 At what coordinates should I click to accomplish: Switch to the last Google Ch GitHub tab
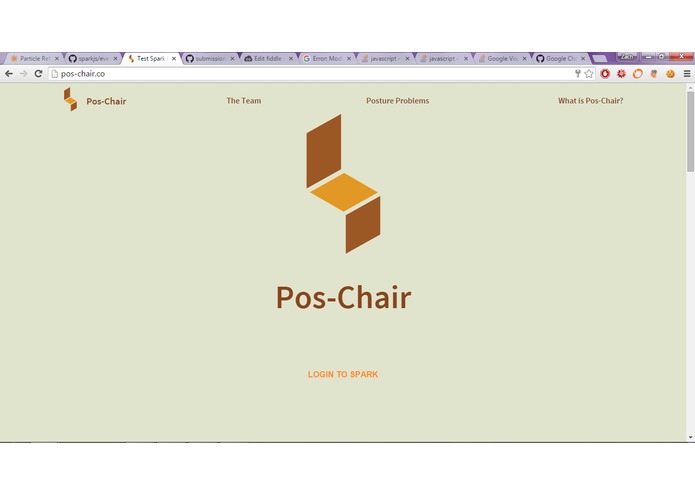[560, 58]
